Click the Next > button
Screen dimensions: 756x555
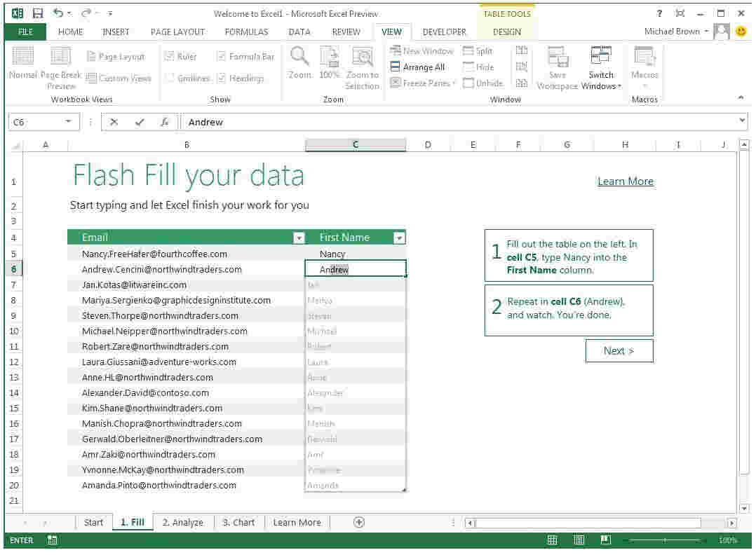pos(619,350)
